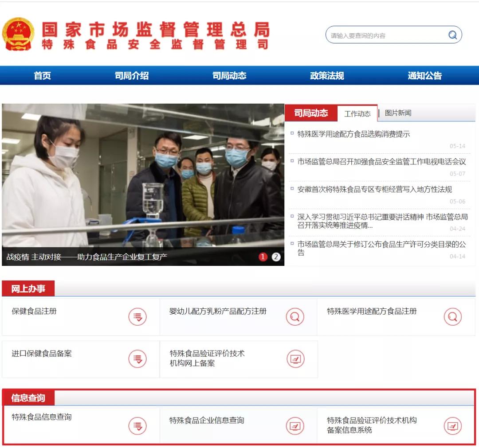Click the icon beside 保健食品注册
The height and width of the screenshot is (448, 479).
(x=138, y=316)
